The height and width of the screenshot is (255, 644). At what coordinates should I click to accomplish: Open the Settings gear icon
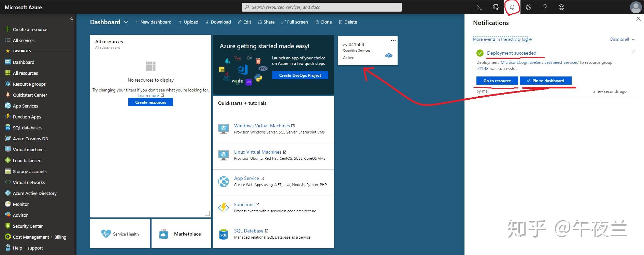(x=529, y=7)
